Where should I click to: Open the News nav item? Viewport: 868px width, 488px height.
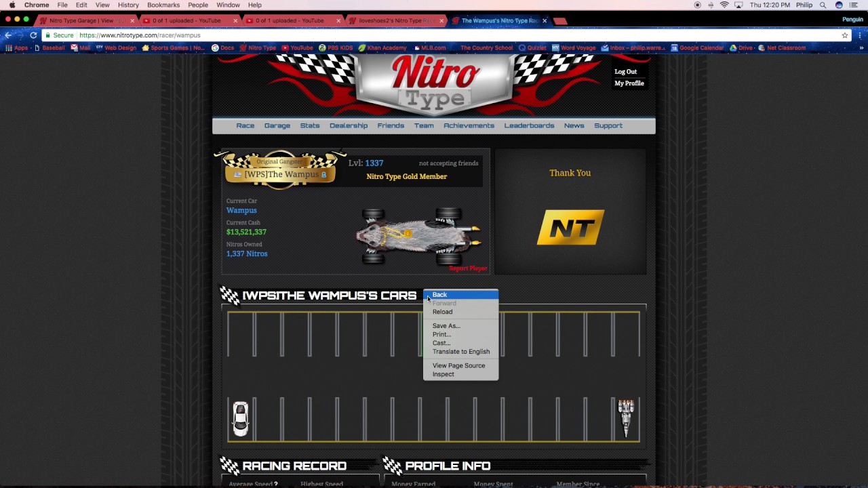[574, 125]
